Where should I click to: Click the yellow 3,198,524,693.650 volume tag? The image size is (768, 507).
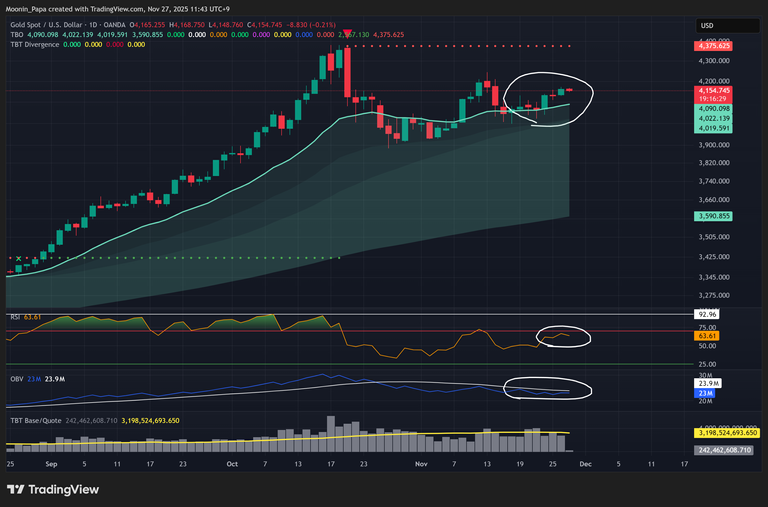pos(727,433)
